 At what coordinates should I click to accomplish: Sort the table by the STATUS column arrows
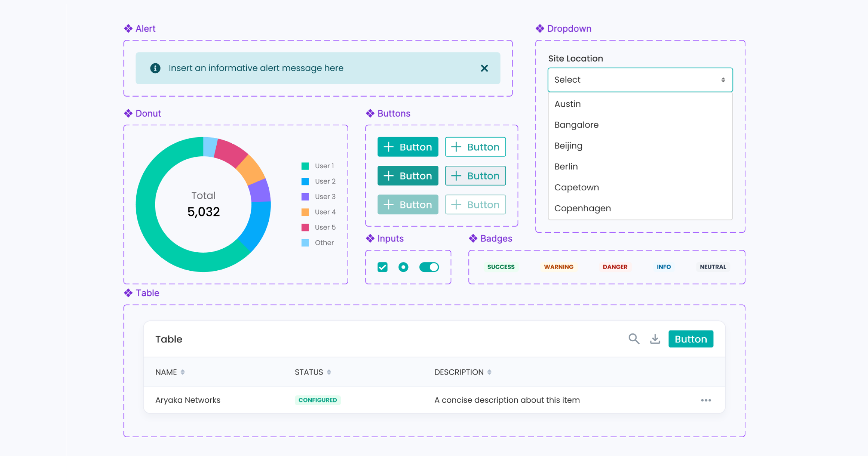pyautogui.click(x=329, y=372)
